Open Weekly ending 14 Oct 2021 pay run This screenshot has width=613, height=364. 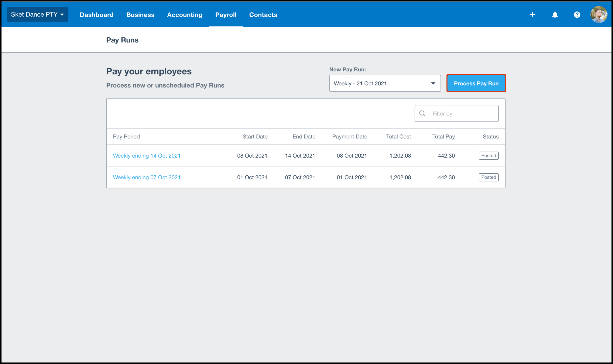pyautogui.click(x=146, y=156)
